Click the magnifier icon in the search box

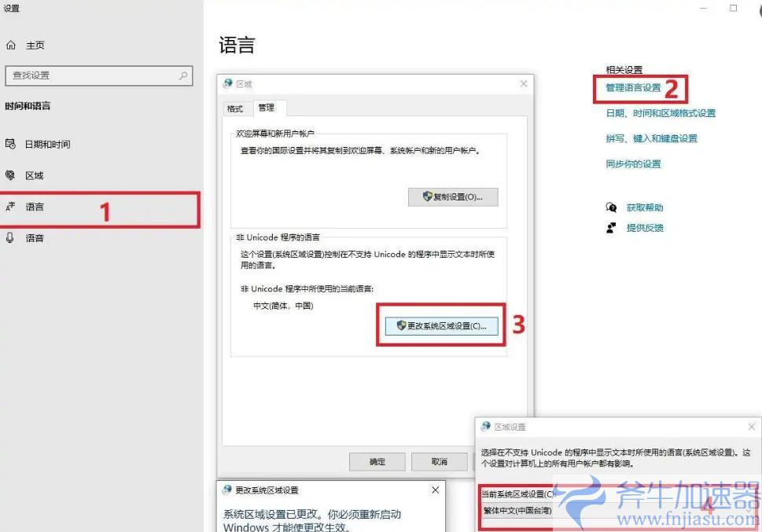pos(183,75)
